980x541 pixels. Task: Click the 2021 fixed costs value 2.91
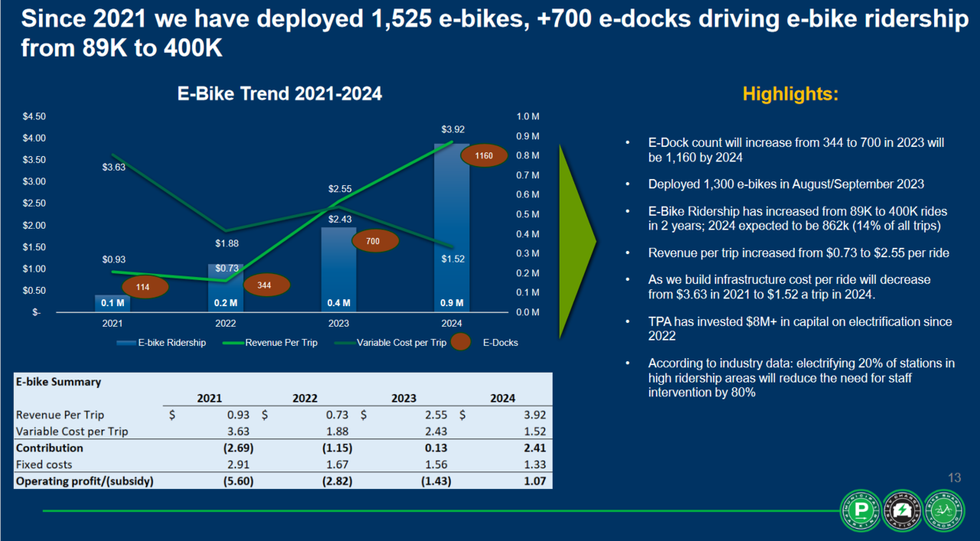tap(239, 464)
